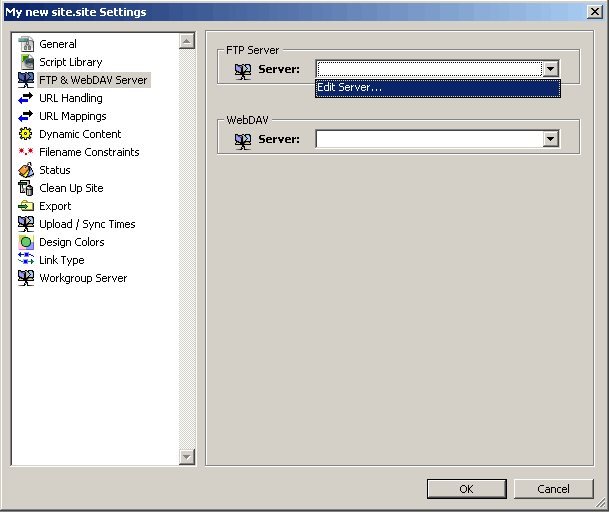Open Filename Constraints settings
The width and height of the screenshot is (609, 512).
pyautogui.click(x=89, y=152)
